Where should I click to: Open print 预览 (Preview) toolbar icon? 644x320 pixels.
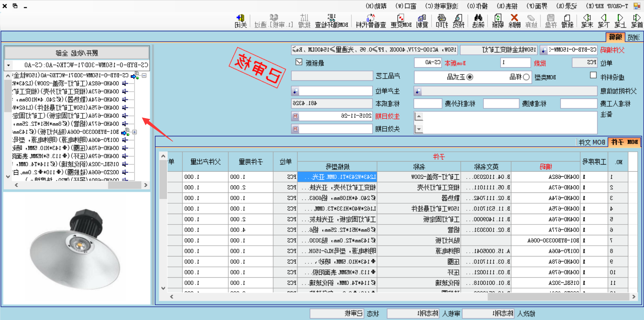[458, 21]
